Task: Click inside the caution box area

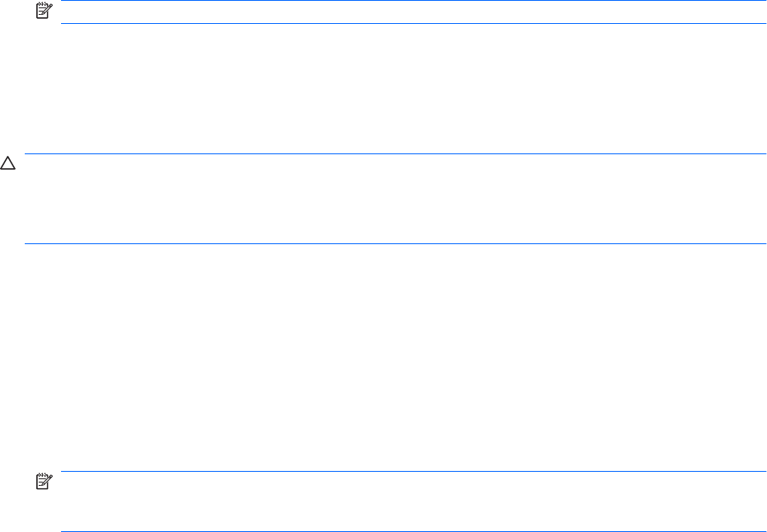Action: (396, 198)
